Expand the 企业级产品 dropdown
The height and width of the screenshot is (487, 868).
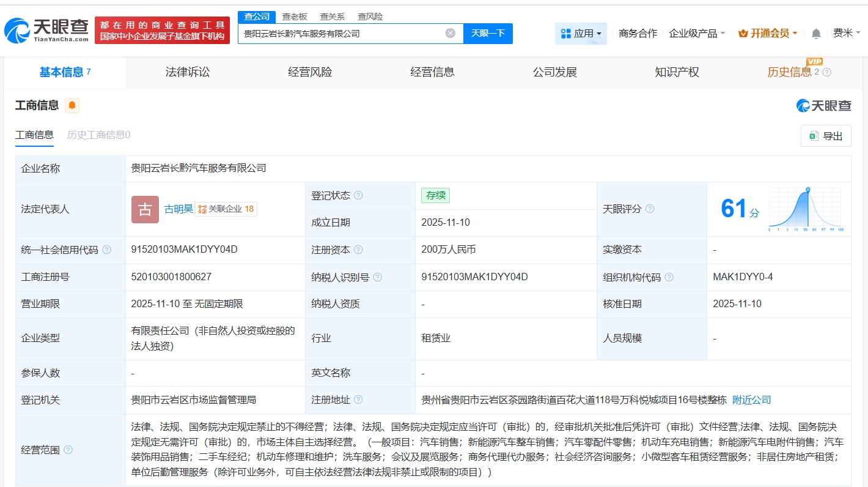pos(697,34)
